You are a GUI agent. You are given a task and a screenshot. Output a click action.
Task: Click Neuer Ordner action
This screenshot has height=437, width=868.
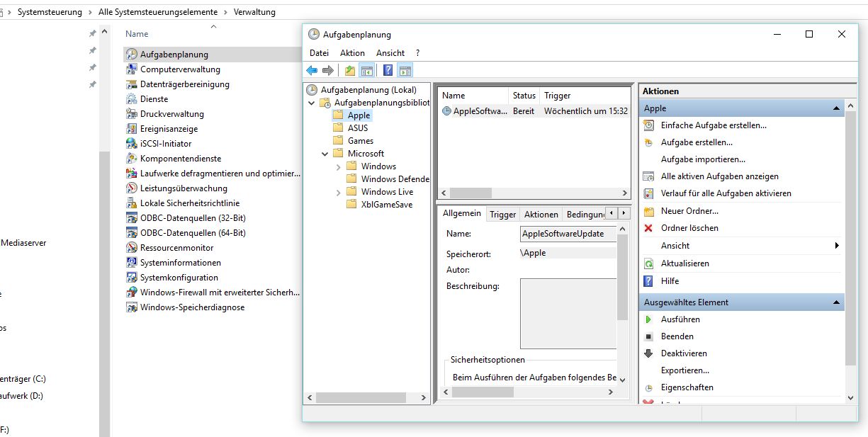(x=689, y=211)
